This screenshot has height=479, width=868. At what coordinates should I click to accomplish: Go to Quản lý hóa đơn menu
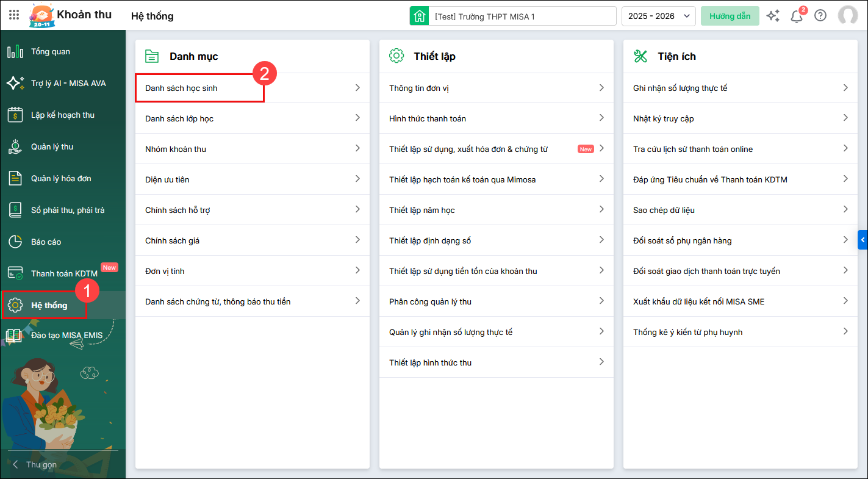[x=61, y=179]
